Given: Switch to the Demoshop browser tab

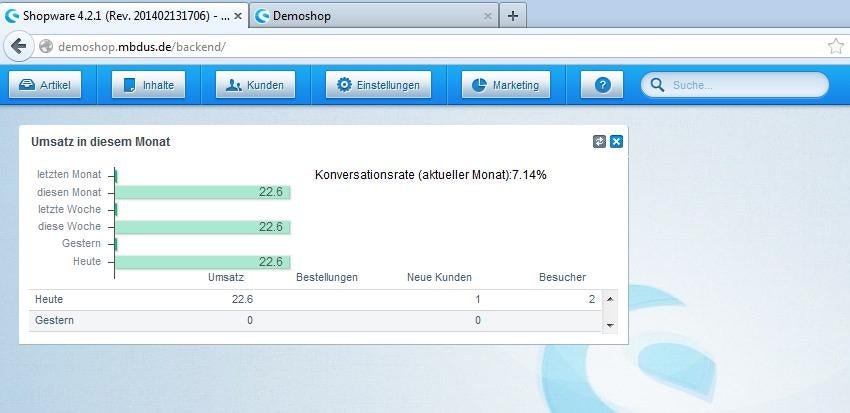Looking at the screenshot, I should (x=374, y=16).
